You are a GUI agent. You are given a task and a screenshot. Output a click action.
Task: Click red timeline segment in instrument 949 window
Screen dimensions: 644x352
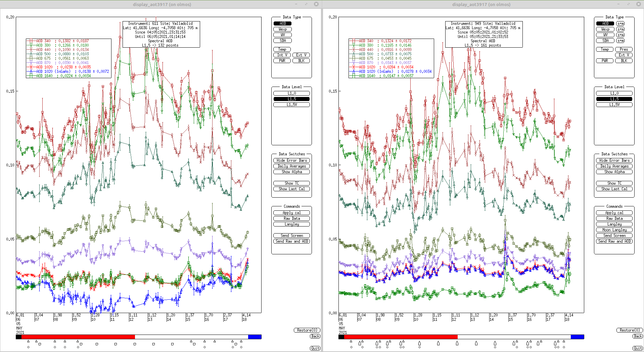(x=401, y=337)
